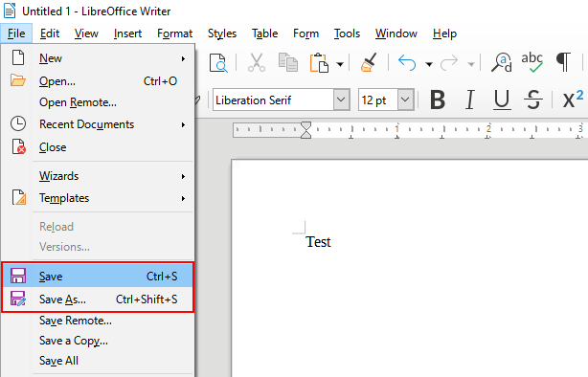Toggle Underline formatting

502,100
